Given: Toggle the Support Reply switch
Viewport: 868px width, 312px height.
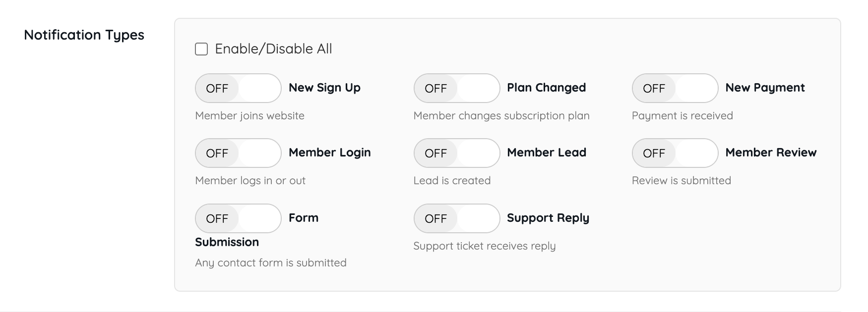Looking at the screenshot, I should (x=456, y=218).
